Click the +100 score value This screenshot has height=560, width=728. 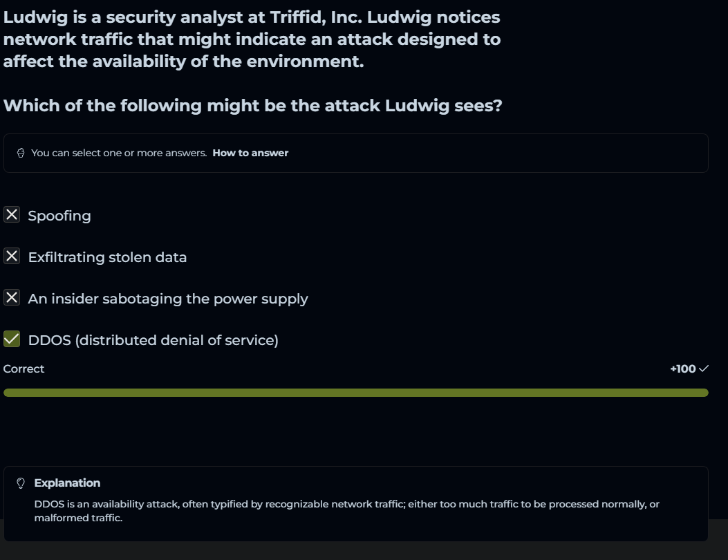682,369
